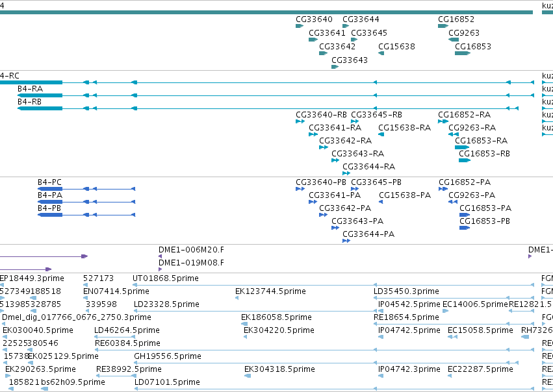Click the EK030040.5prime EST
This screenshot has height=392, width=553.
(5, 337)
